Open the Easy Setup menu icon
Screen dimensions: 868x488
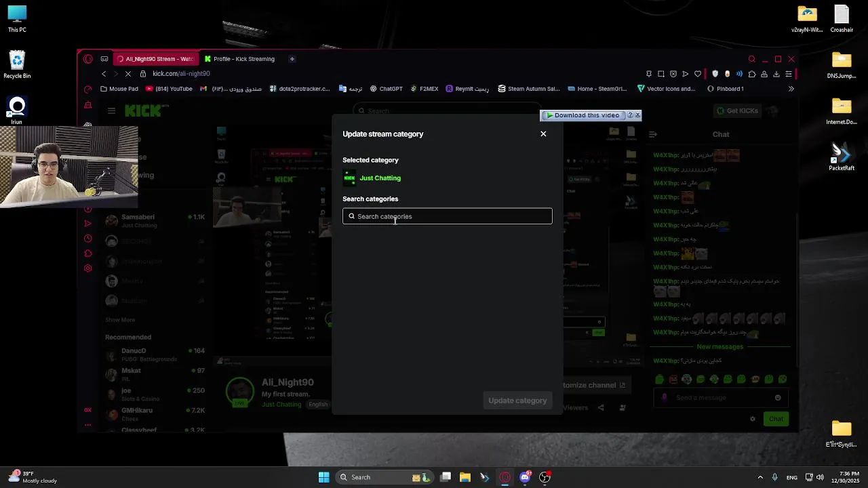(x=789, y=74)
